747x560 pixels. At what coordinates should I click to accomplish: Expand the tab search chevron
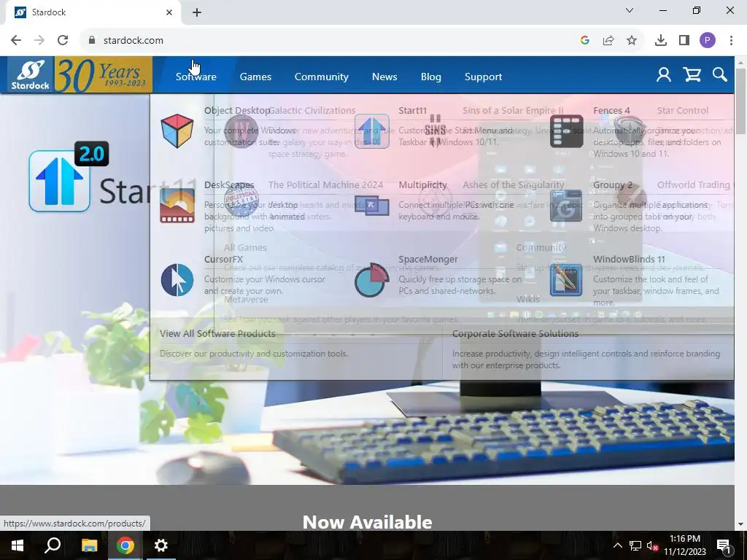[x=630, y=10]
